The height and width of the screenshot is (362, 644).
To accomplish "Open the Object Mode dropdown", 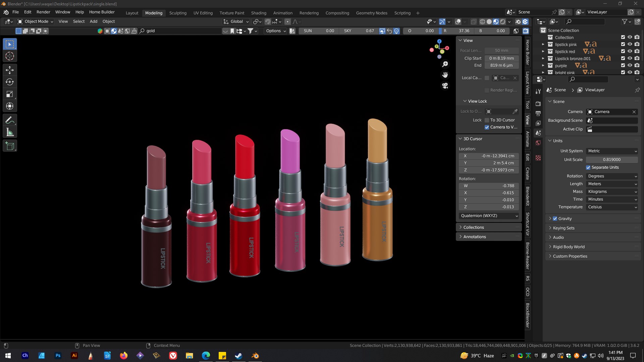I will (x=36, y=21).
